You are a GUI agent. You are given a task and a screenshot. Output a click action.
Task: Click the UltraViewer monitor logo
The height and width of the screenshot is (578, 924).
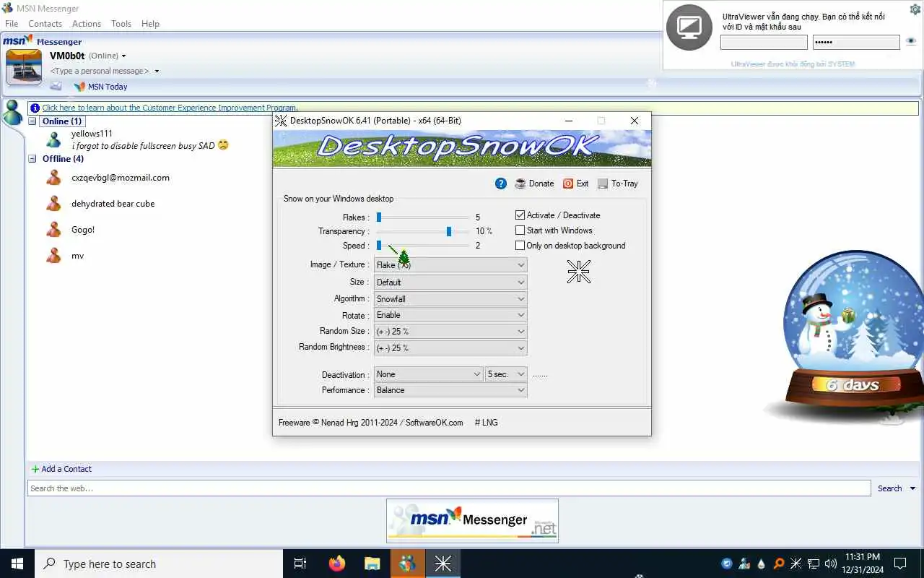click(689, 27)
